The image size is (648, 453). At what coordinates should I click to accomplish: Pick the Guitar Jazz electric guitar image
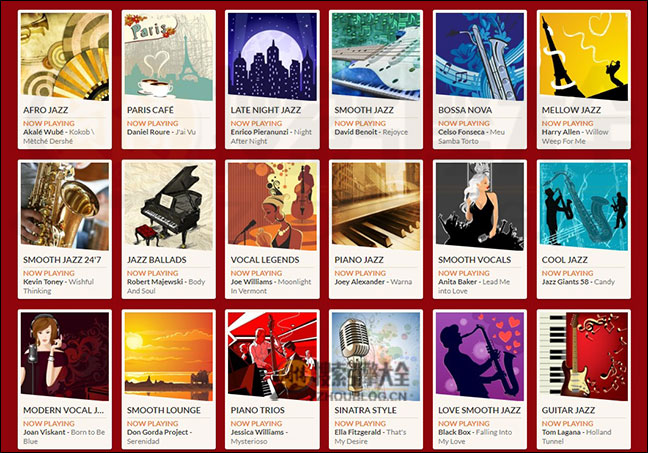[584, 356]
